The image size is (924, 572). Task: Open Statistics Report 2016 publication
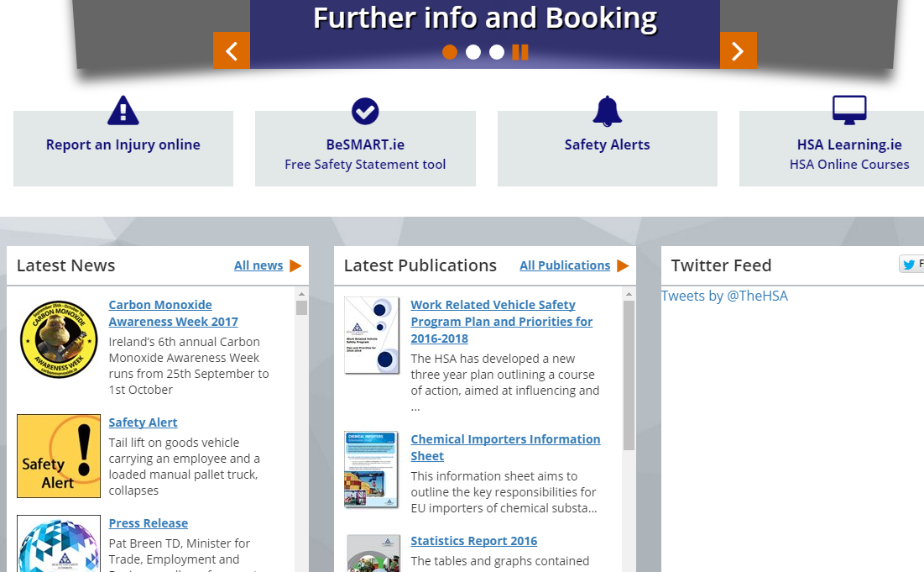[474, 541]
